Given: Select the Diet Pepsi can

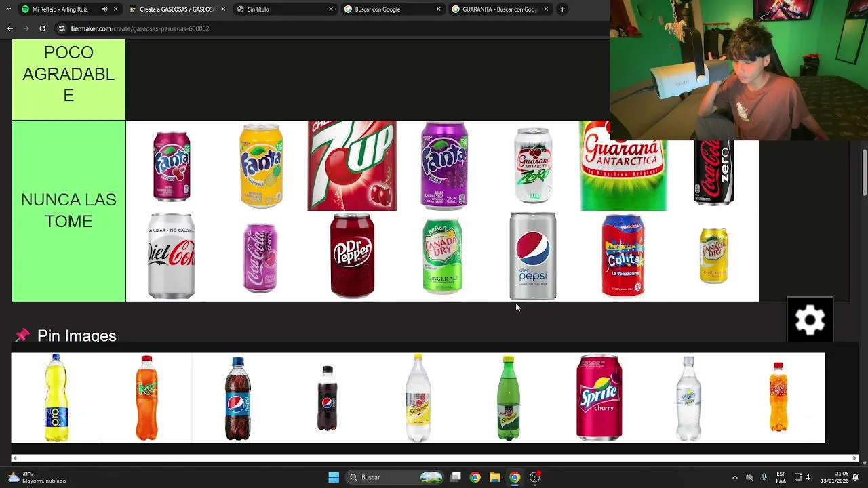Looking at the screenshot, I should click(x=533, y=256).
